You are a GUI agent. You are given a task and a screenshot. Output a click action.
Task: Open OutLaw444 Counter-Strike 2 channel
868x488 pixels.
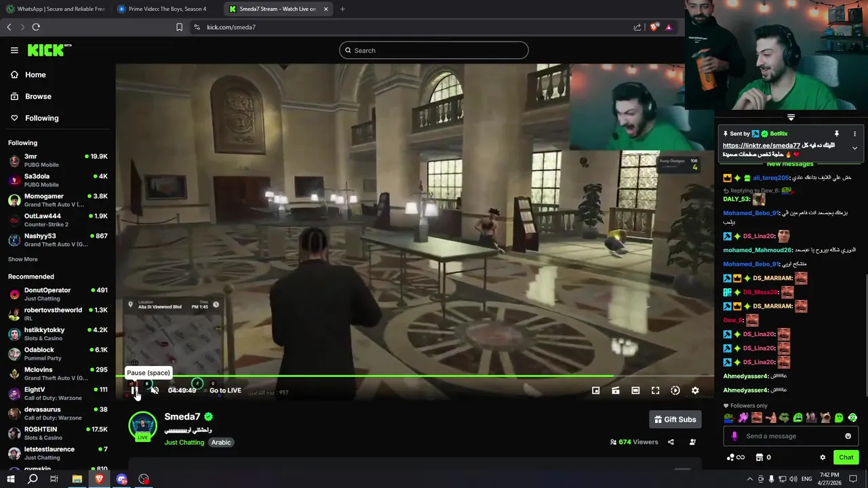tap(58, 220)
